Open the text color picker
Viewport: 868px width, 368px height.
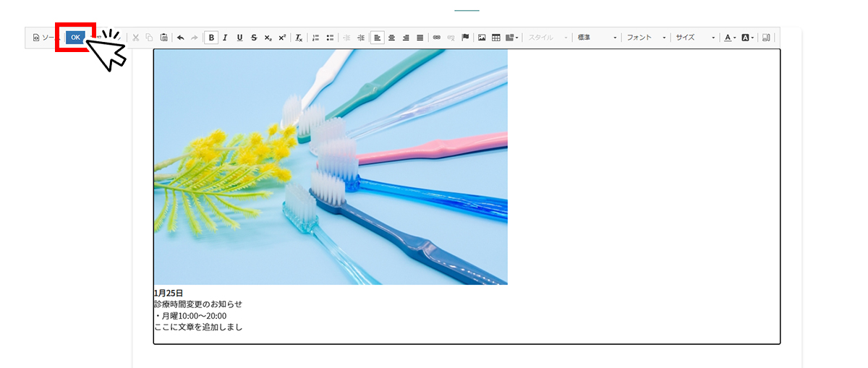click(730, 38)
